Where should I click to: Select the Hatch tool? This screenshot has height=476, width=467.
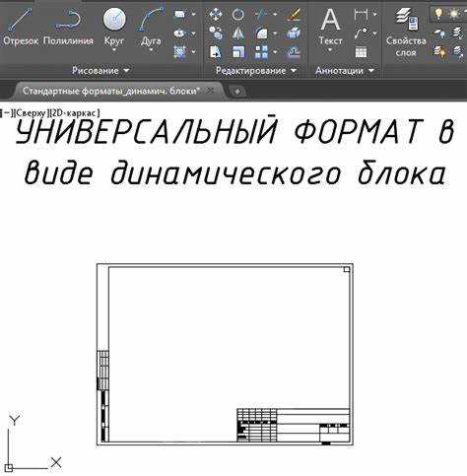[x=180, y=52]
